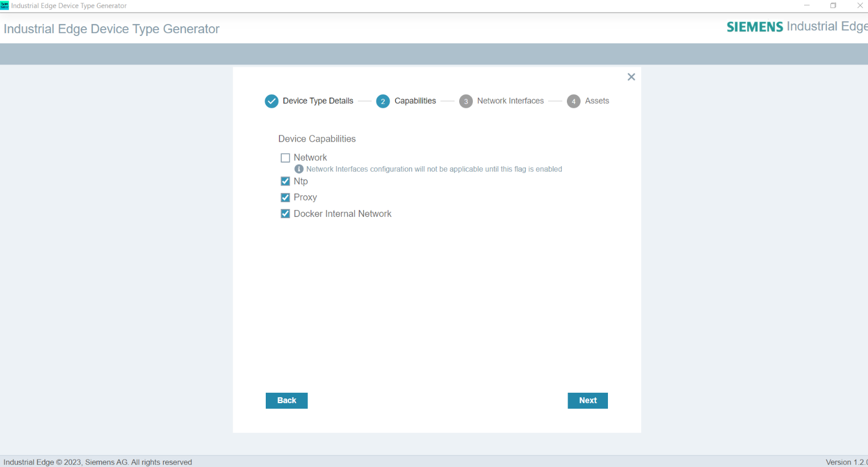Switch to the Assets wizard step

point(597,101)
